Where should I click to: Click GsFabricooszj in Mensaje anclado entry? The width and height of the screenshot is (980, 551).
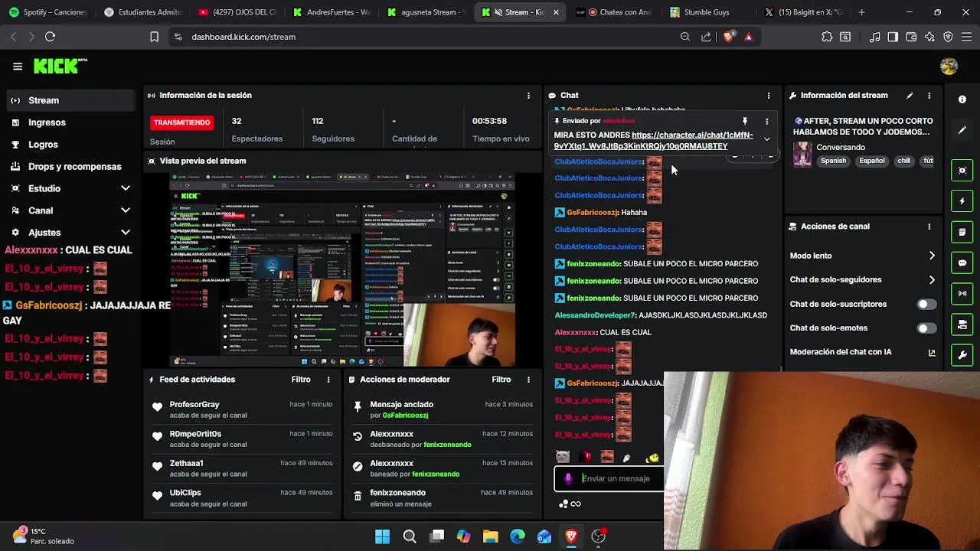(x=405, y=416)
